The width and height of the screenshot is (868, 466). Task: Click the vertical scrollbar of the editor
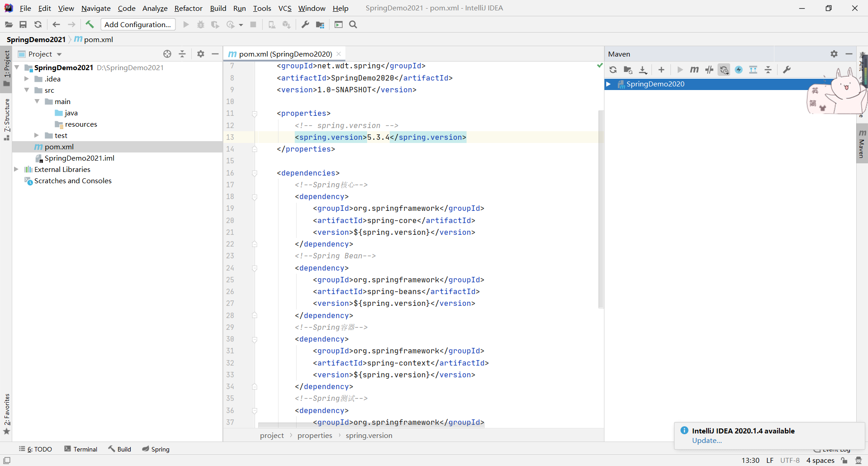point(601,209)
